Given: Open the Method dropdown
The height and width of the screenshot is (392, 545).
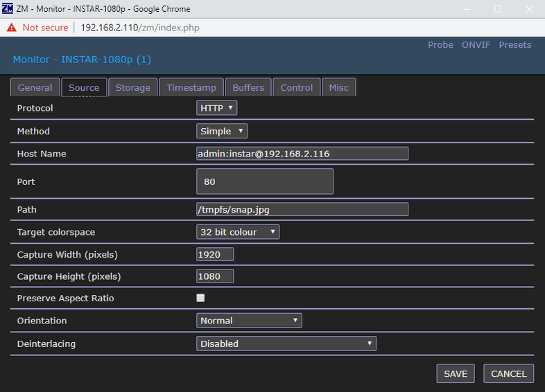Looking at the screenshot, I should click(x=222, y=131).
